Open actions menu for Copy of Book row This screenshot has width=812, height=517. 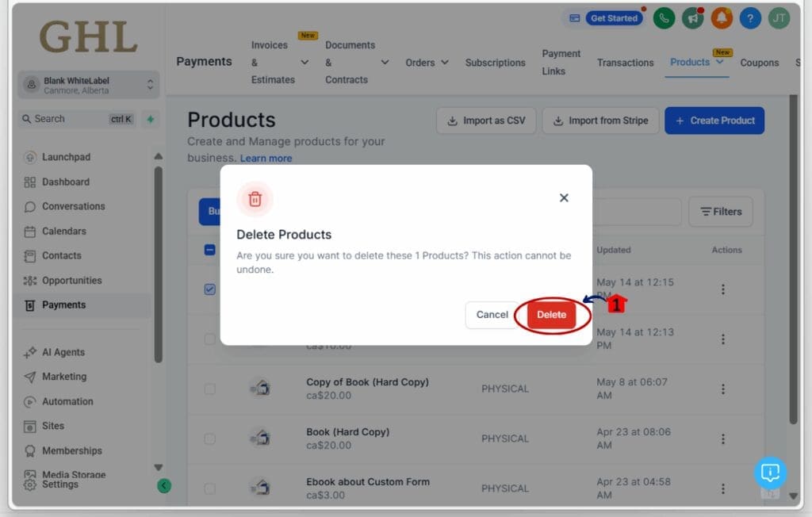(x=723, y=389)
